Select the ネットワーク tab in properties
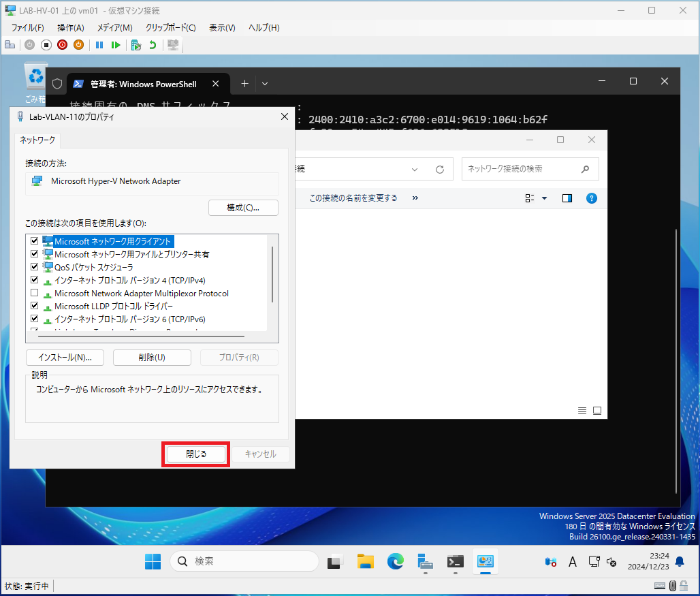 point(37,140)
